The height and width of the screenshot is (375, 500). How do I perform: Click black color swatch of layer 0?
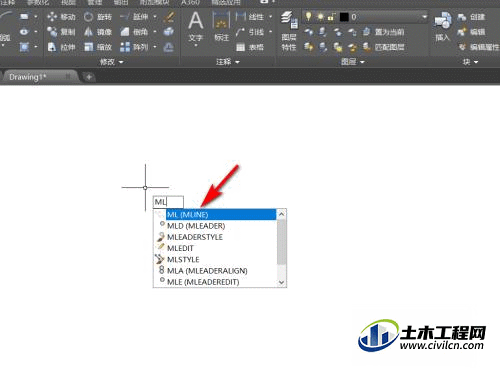[344, 17]
